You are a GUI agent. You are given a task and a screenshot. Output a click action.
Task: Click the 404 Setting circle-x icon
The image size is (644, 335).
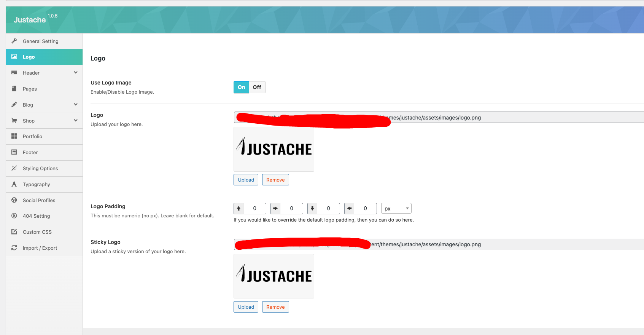[14, 216]
